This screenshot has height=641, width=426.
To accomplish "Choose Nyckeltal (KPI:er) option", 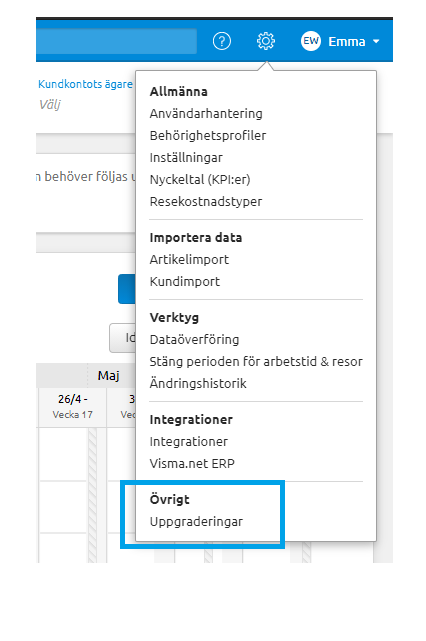I will (x=200, y=179).
